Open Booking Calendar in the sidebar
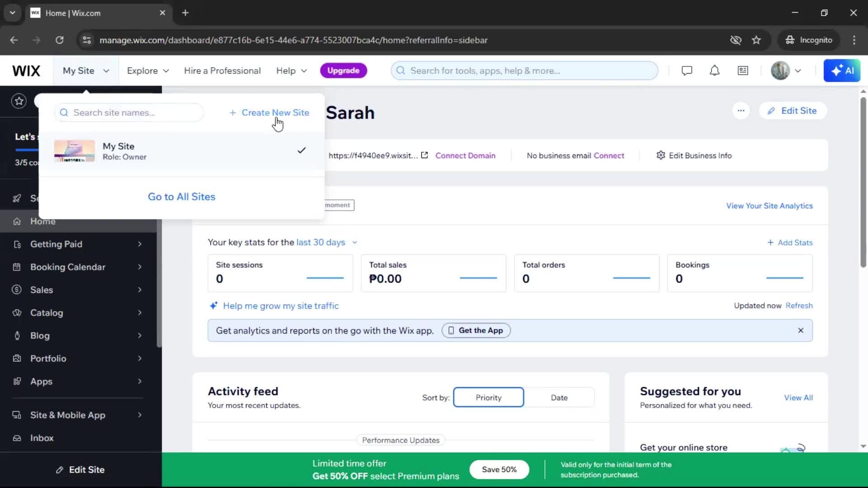The image size is (868, 488). coord(78,267)
